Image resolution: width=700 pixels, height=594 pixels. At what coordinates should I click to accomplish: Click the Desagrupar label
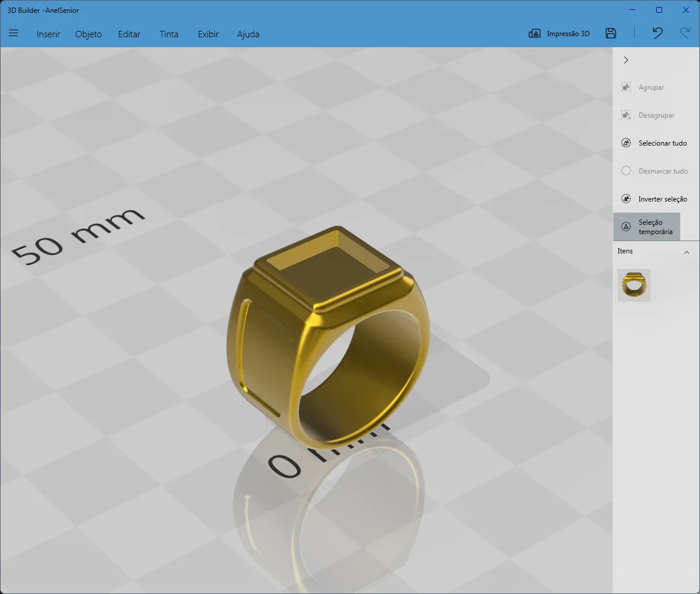click(656, 115)
